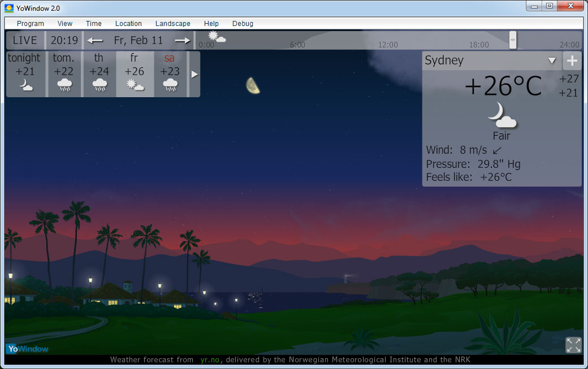This screenshot has width=588, height=369.
Task: Select the Friday forecast tile
Action: click(135, 73)
